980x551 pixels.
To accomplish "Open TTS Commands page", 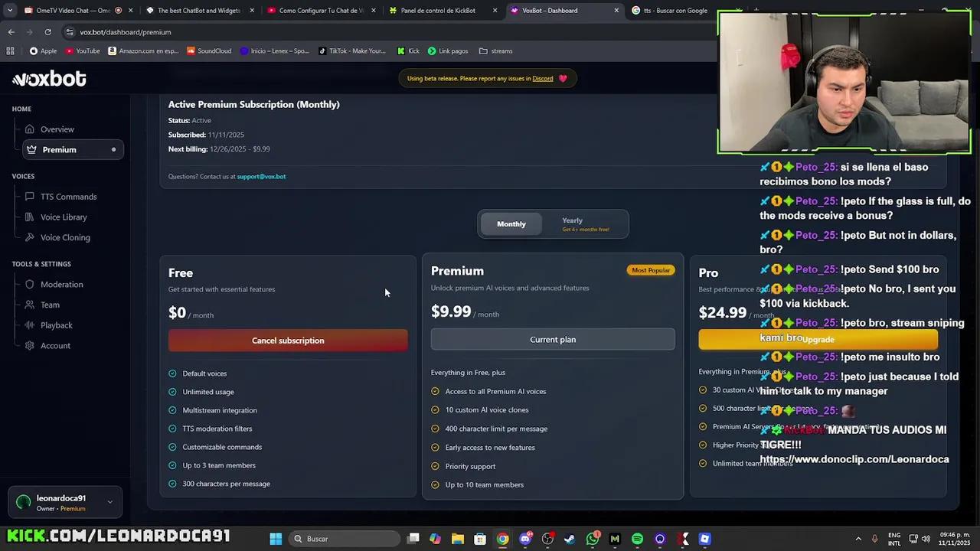I will tap(68, 197).
